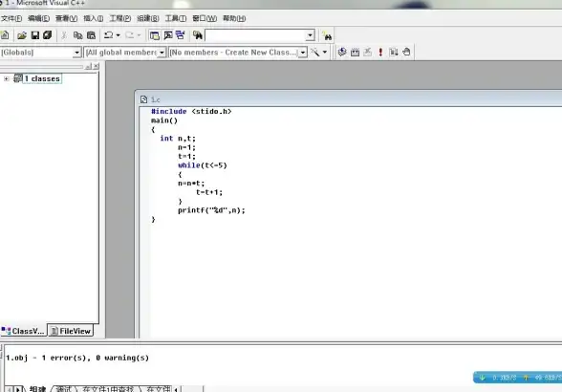
Task: Click the Build icon next to Compile
Action: tap(355, 52)
